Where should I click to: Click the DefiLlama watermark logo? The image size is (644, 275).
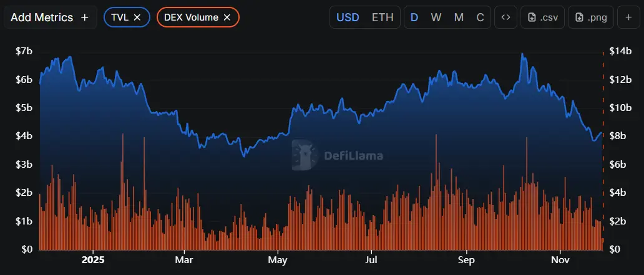[x=305, y=155]
